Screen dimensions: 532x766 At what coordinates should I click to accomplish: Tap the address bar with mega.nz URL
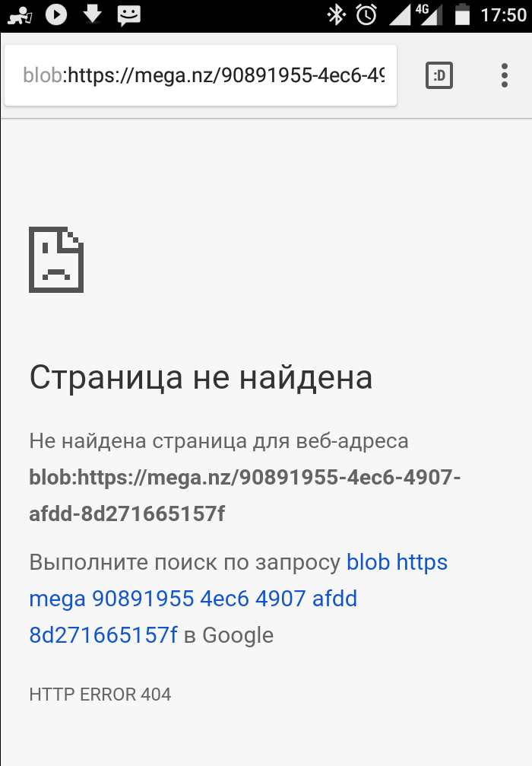pos(201,75)
